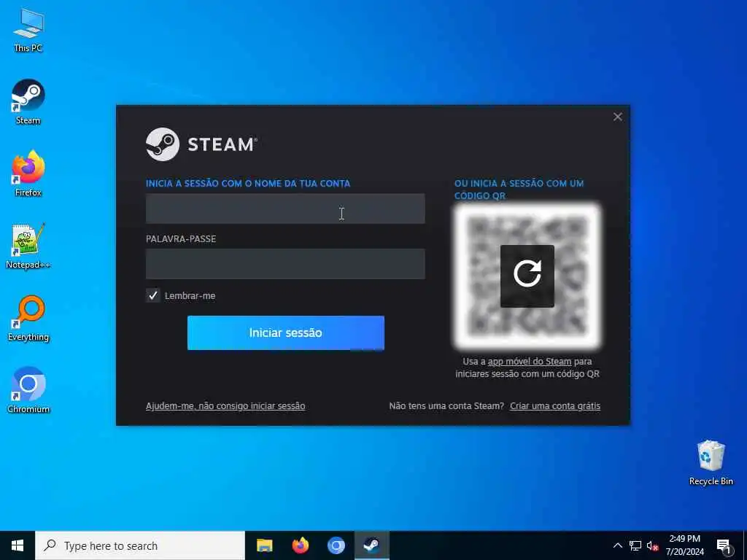Launch Chromium from the taskbar

click(336, 545)
